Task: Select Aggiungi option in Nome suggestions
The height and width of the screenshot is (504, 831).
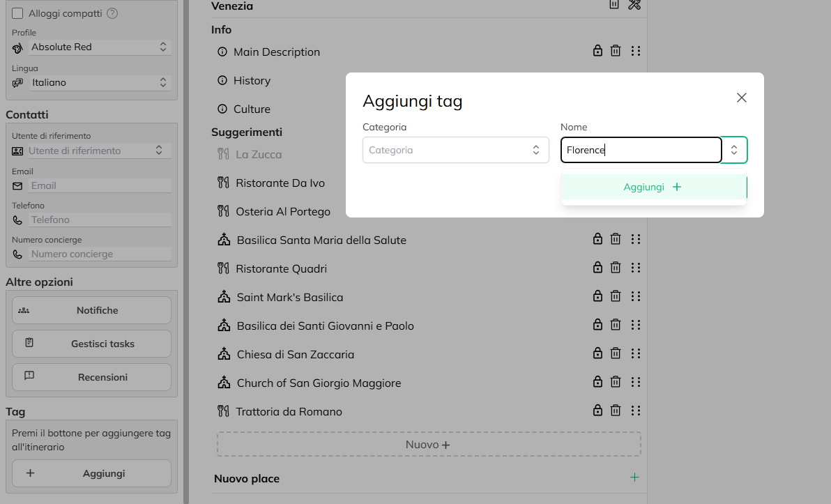Action: click(653, 187)
